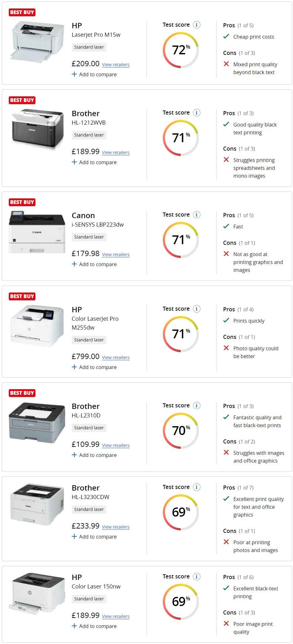293x644 pixels.
Task: Add HP Color Laser 150nw to compare
Action: pyautogui.click(x=94, y=626)
